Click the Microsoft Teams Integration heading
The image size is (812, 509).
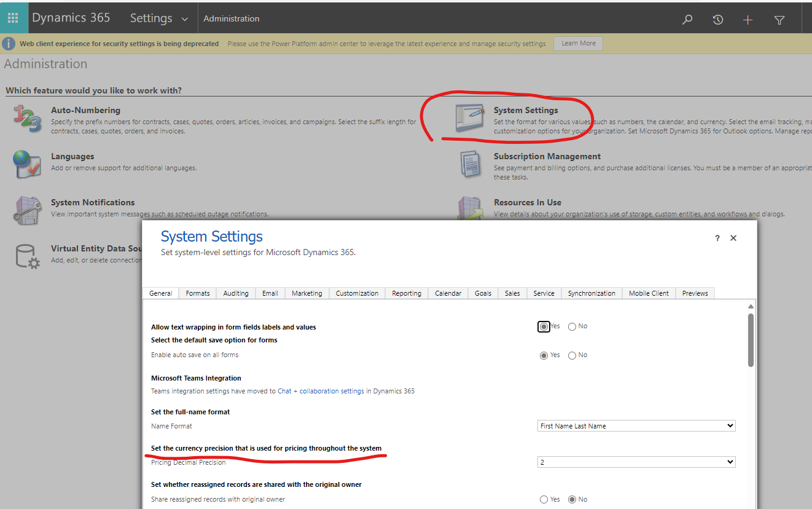pos(196,378)
